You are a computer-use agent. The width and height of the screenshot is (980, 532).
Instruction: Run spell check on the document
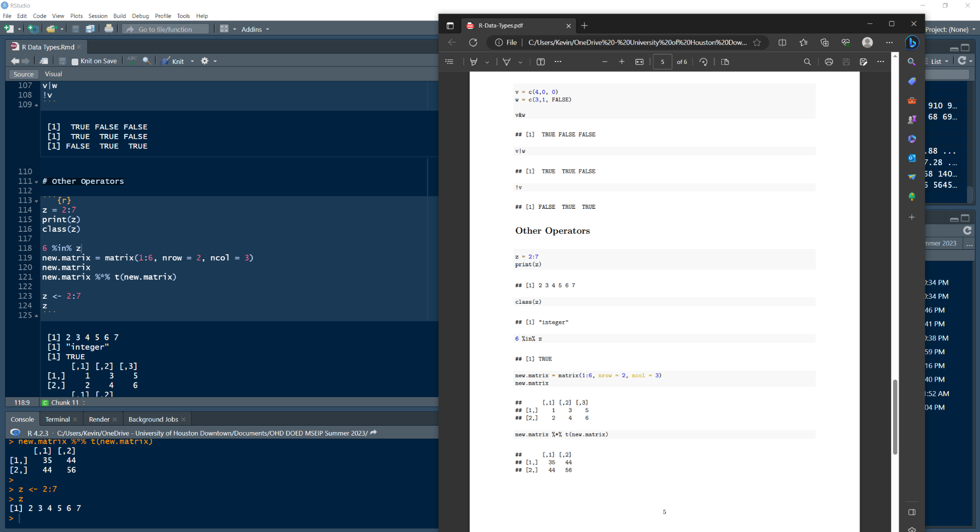[x=132, y=60]
